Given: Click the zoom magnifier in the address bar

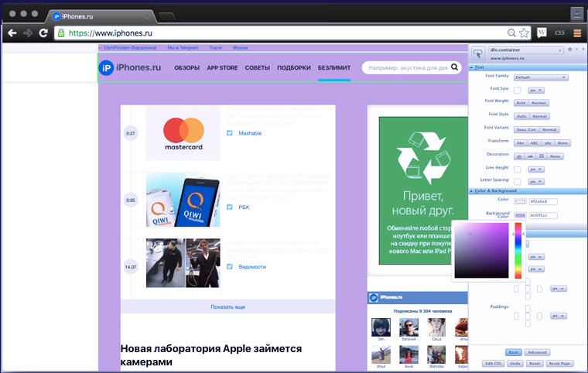Looking at the screenshot, I should [511, 33].
